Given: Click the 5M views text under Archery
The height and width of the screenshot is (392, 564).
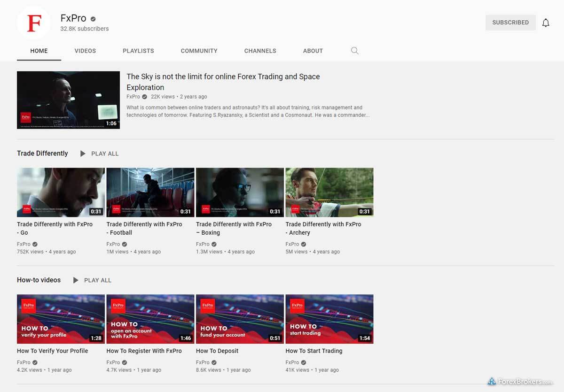Looking at the screenshot, I should 297,252.
